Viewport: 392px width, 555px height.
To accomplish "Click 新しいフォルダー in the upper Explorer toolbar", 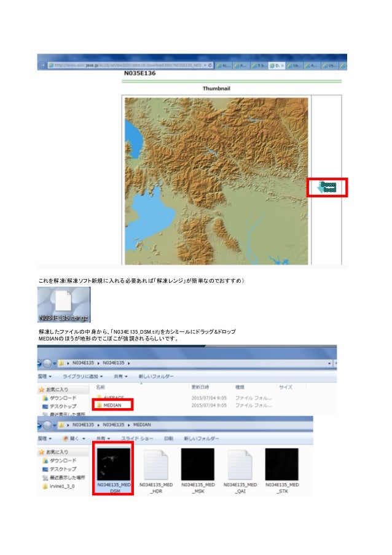I will click(155, 376).
